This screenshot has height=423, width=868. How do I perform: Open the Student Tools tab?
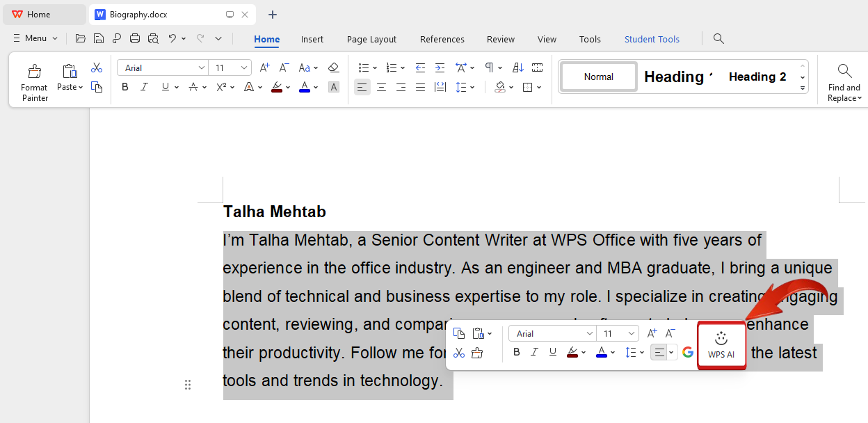pos(652,39)
